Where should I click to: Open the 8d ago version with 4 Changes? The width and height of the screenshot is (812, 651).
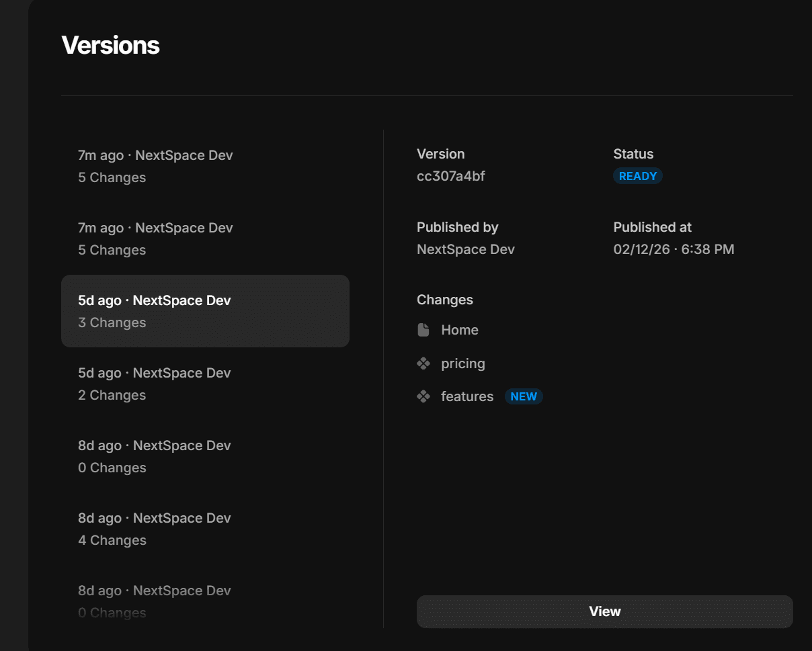point(205,529)
